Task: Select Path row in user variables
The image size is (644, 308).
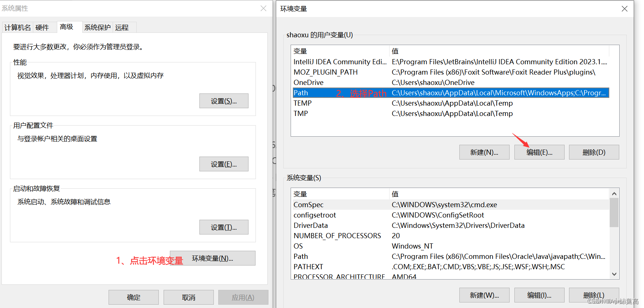Action: click(451, 93)
